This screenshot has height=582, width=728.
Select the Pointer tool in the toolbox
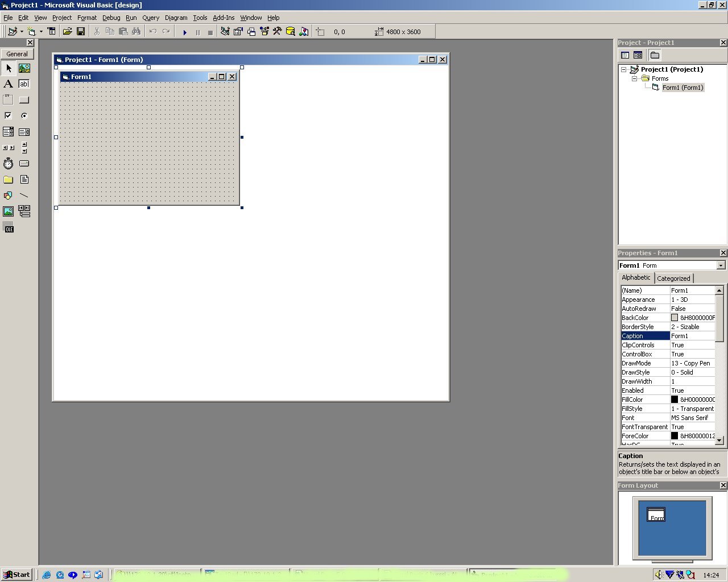click(x=9, y=68)
